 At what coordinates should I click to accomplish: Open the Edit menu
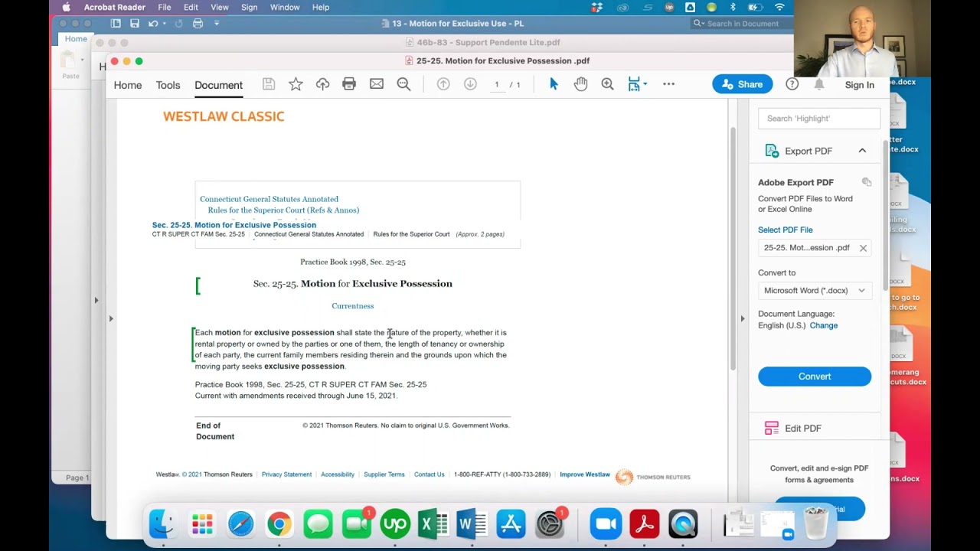click(191, 8)
